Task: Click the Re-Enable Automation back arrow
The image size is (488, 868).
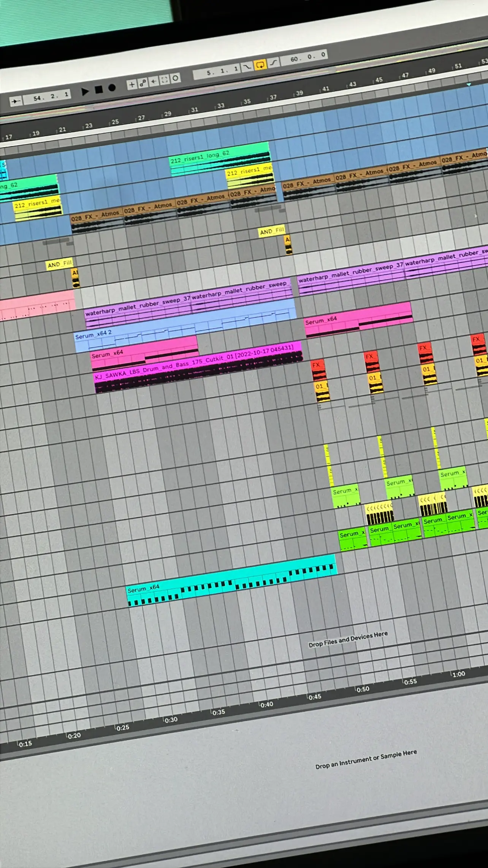Action: 154,81
